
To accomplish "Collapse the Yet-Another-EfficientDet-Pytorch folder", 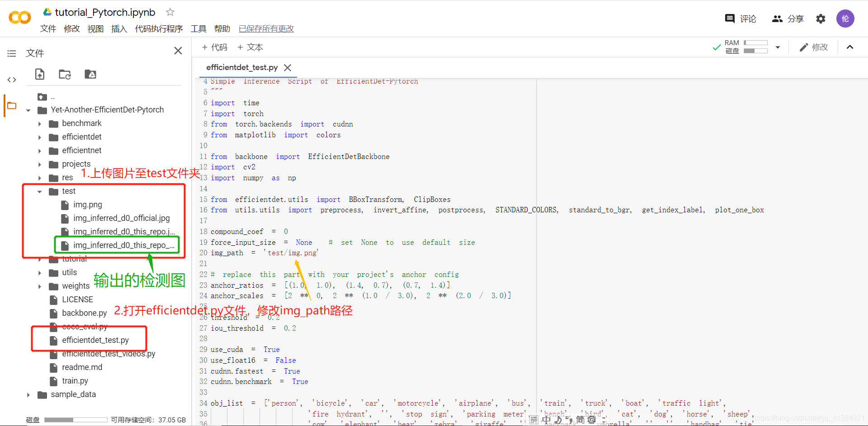I will point(28,110).
